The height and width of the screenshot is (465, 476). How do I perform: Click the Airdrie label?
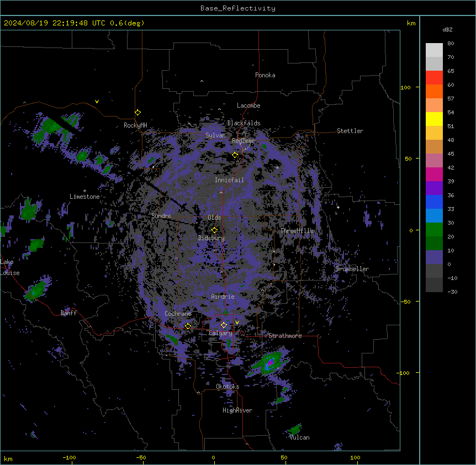(223, 297)
